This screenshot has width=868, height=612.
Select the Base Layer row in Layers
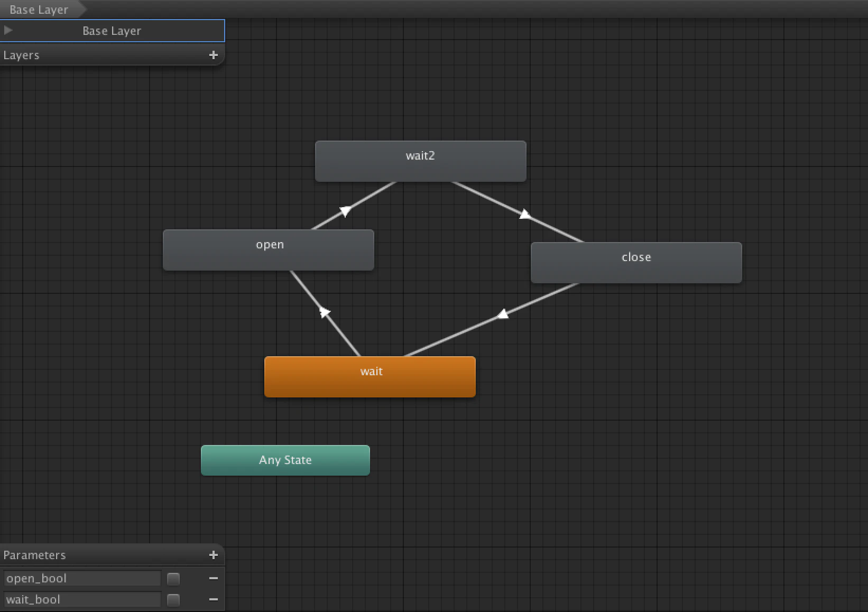pos(112,31)
